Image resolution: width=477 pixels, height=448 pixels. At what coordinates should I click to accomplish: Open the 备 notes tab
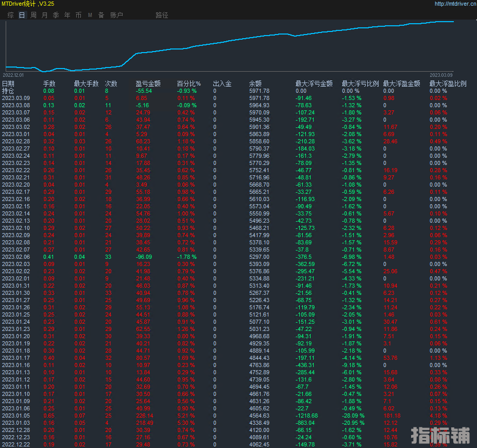(101, 15)
